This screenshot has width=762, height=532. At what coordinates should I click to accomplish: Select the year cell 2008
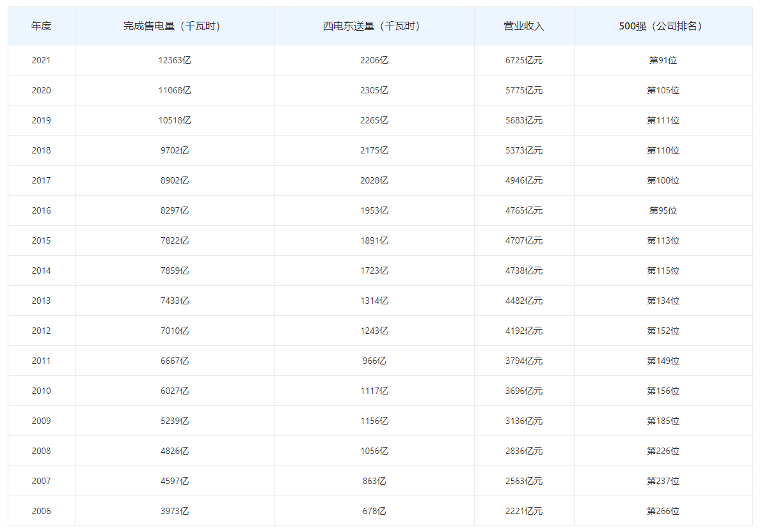42,452
